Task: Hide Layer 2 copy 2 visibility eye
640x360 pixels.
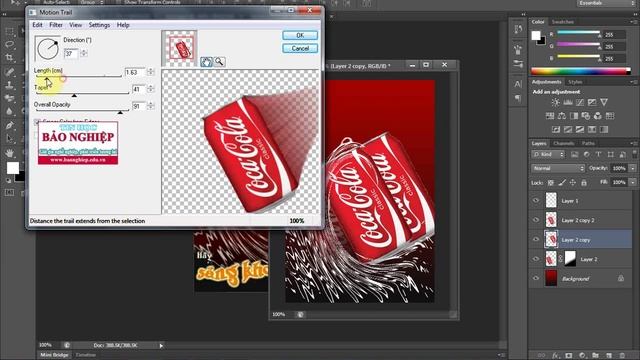Action: [x=536, y=220]
